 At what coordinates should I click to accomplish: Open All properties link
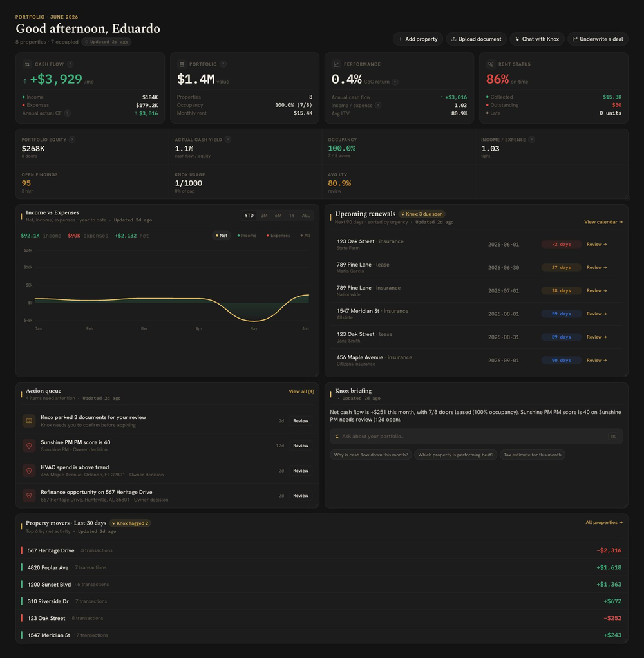click(x=604, y=523)
